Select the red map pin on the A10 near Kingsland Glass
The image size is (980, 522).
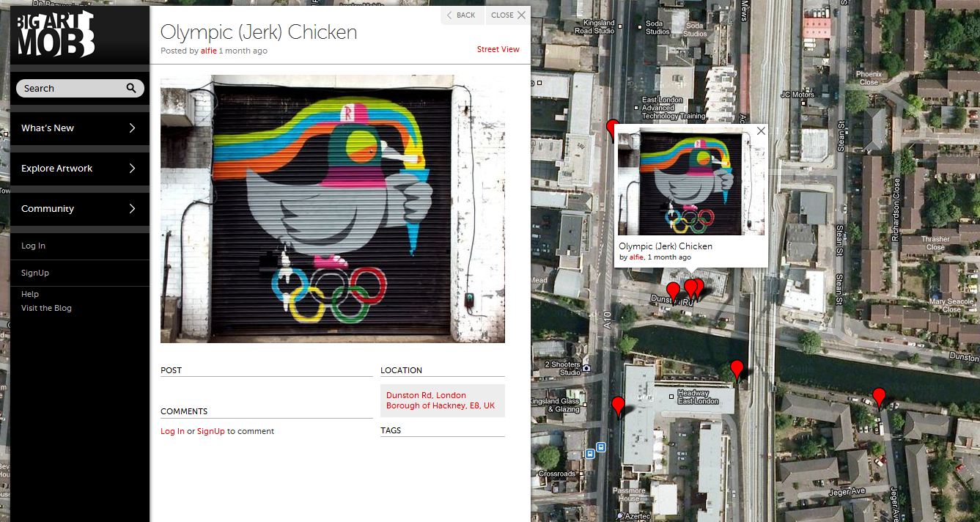point(619,406)
